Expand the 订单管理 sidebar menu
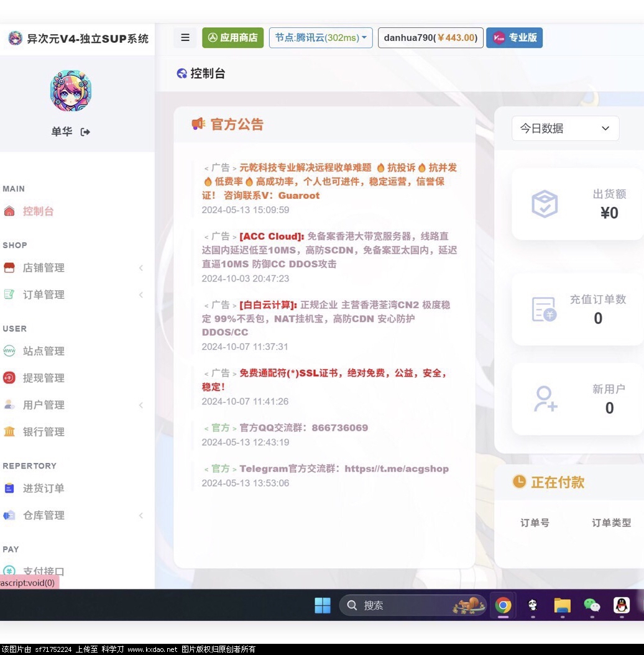Image resolution: width=644 pixels, height=655 pixels. [x=44, y=295]
